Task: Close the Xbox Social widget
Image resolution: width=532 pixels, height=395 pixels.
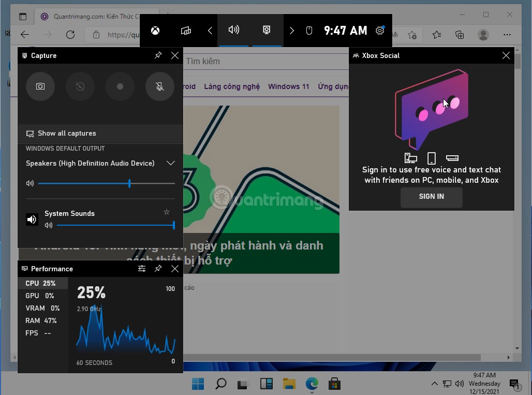Action: pyautogui.click(x=506, y=55)
